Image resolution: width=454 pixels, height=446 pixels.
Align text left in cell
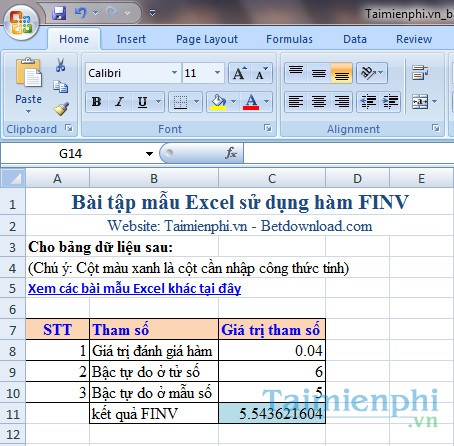pyautogui.click(x=296, y=102)
